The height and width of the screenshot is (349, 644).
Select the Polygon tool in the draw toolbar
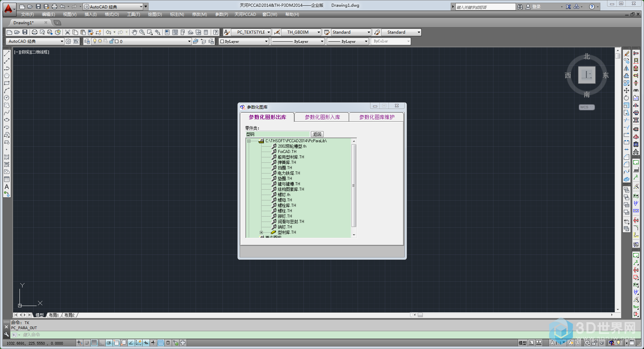[7, 76]
